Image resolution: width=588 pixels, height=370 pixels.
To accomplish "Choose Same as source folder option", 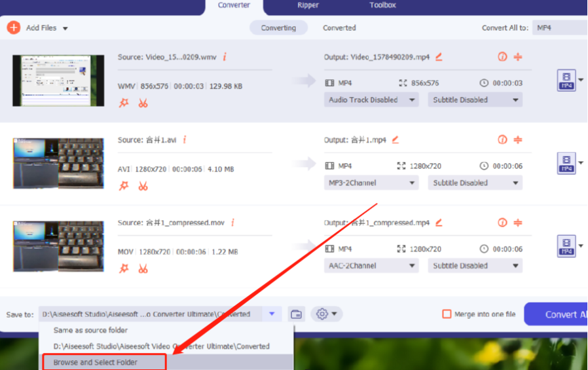I will [166, 330].
